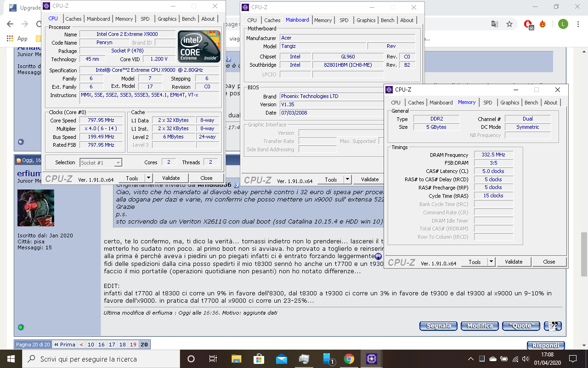This screenshot has height=368, width=588.
Task: Click the Core Speed value 797.95 MHz
Action: pyautogui.click(x=101, y=120)
